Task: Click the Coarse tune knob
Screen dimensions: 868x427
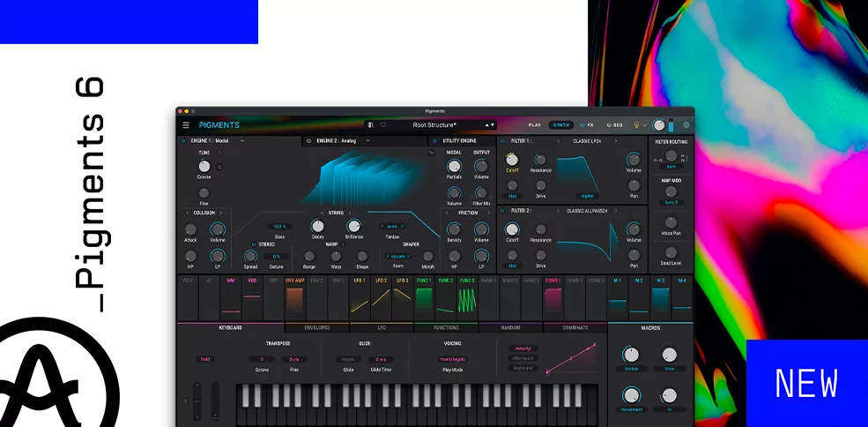Action: click(x=204, y=166)
